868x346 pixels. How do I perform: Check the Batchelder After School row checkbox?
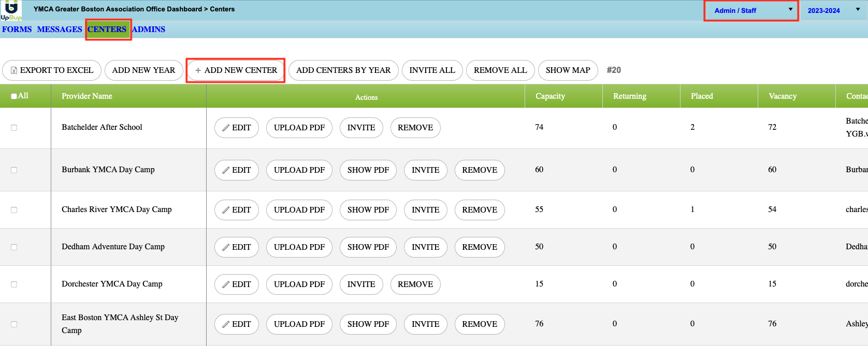tap(14, 128)
